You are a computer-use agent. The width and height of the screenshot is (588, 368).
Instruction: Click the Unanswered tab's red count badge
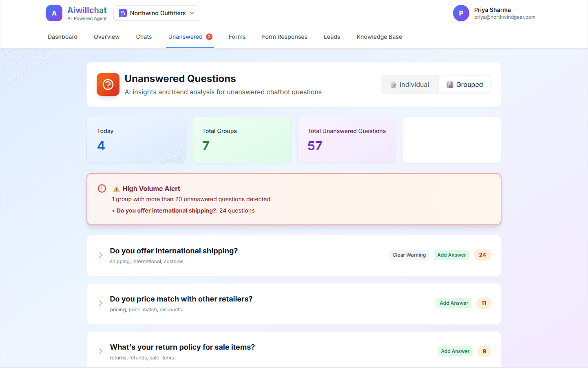(x=209, y=37)
